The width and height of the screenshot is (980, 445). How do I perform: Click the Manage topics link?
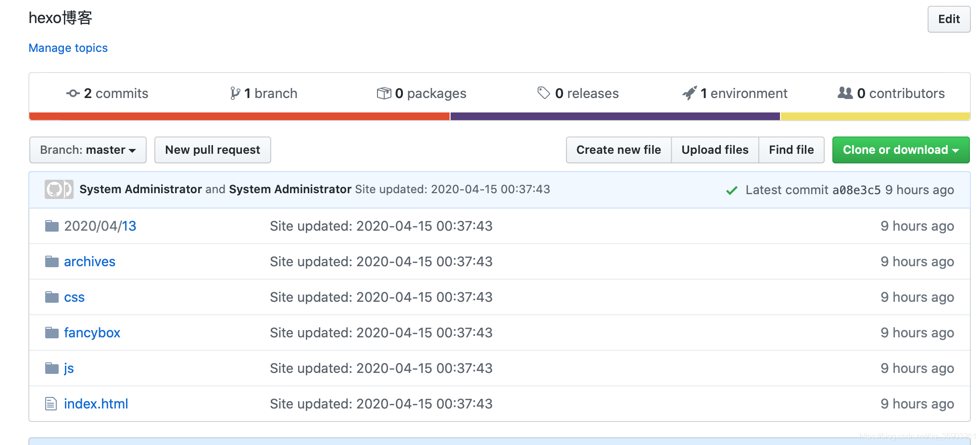tap(68, 48)
